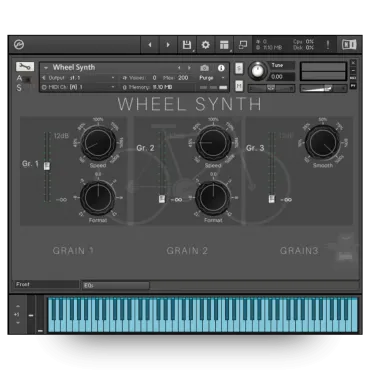
Task: Click the Gr. 1 volume fader handle
Action: point(47,166)
